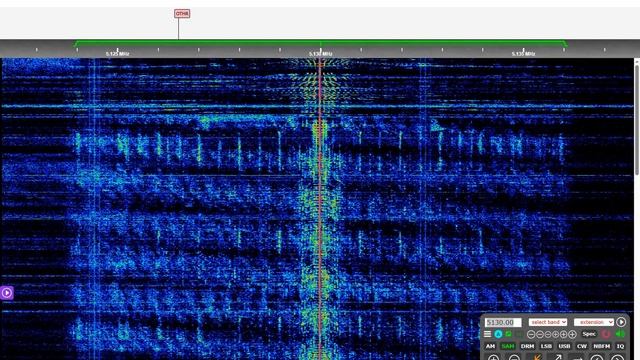Click the waterfall zoom in plus icon
Viewport: 640px width, 360px height.
(493, 357)
